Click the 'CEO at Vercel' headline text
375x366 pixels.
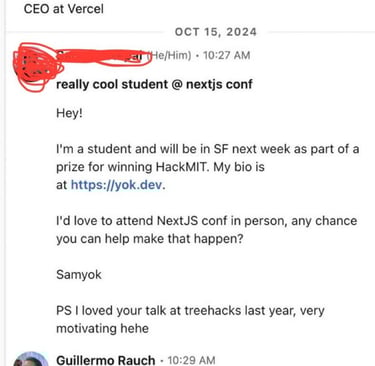pyautogui.click(x=64, y=9)
